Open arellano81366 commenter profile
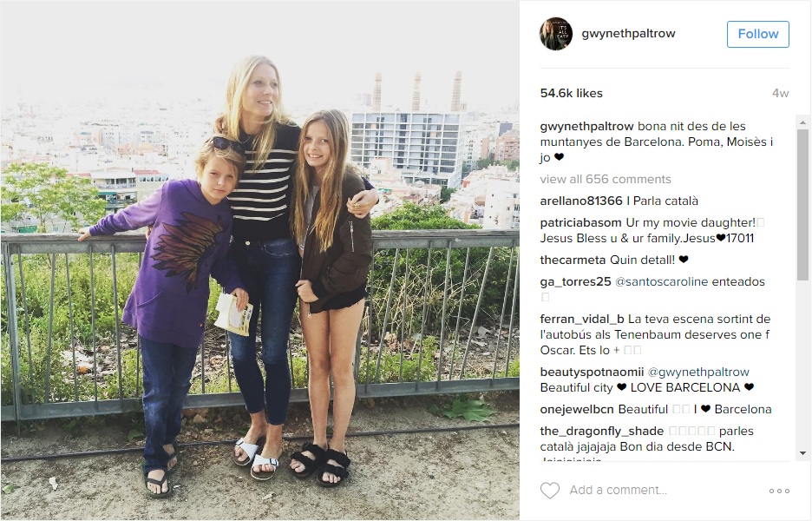Viewport: 812px width, 521px height. (581, 201)
